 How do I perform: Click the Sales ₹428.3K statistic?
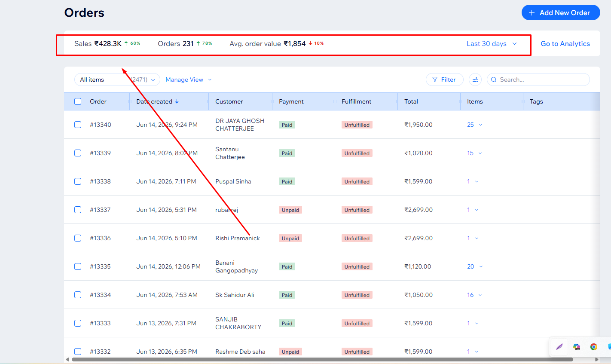(x=107, y=43)
